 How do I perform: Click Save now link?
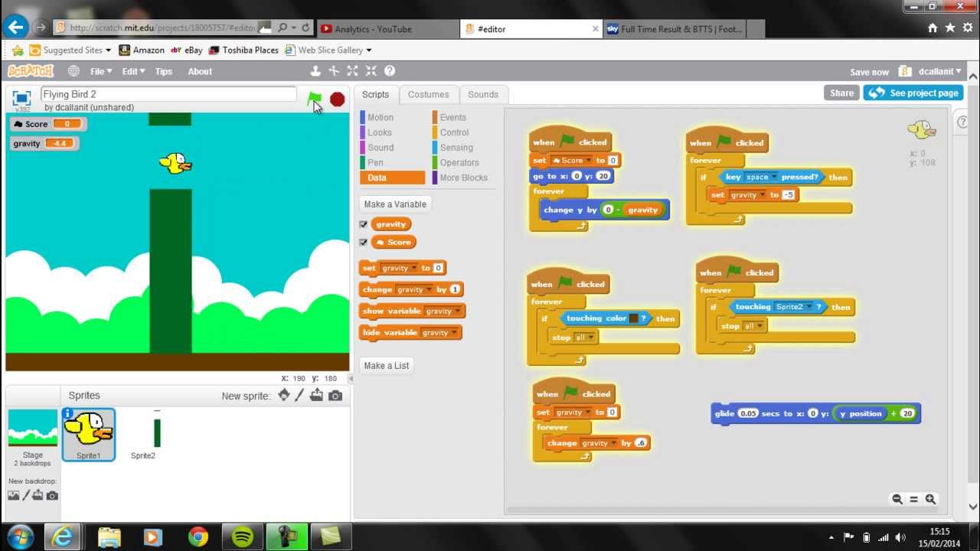[870, 72]
